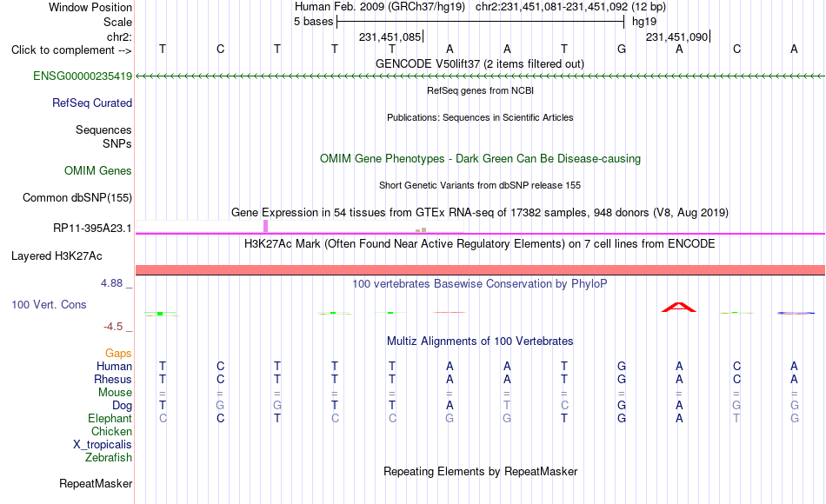Select the Elephant alignment row label
Viewport: 826px width, 504px height.
(110, 418)
